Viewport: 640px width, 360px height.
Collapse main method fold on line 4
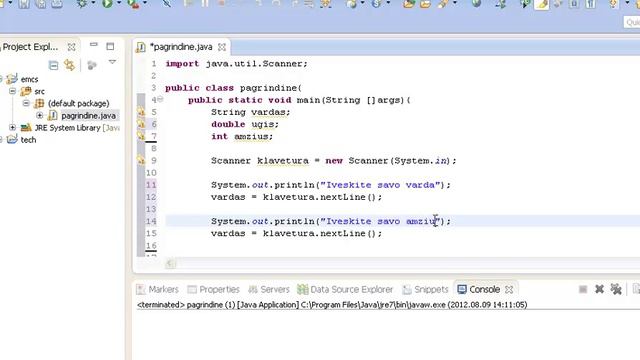click(x=160, y=99)
